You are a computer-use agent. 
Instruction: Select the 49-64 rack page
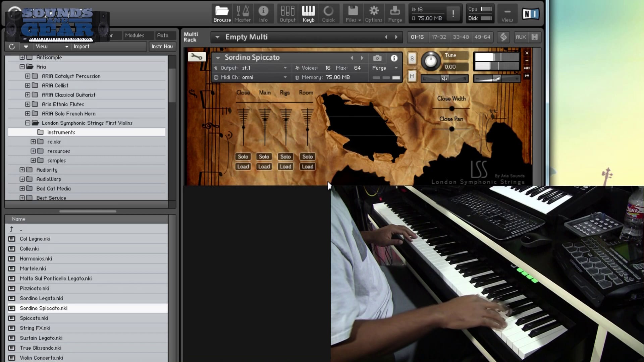tap(482, 37)
